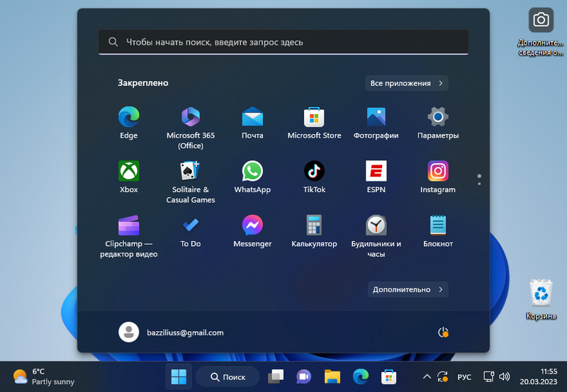Open the TikTok app
The image size is (567, 392).
(314, 177)
